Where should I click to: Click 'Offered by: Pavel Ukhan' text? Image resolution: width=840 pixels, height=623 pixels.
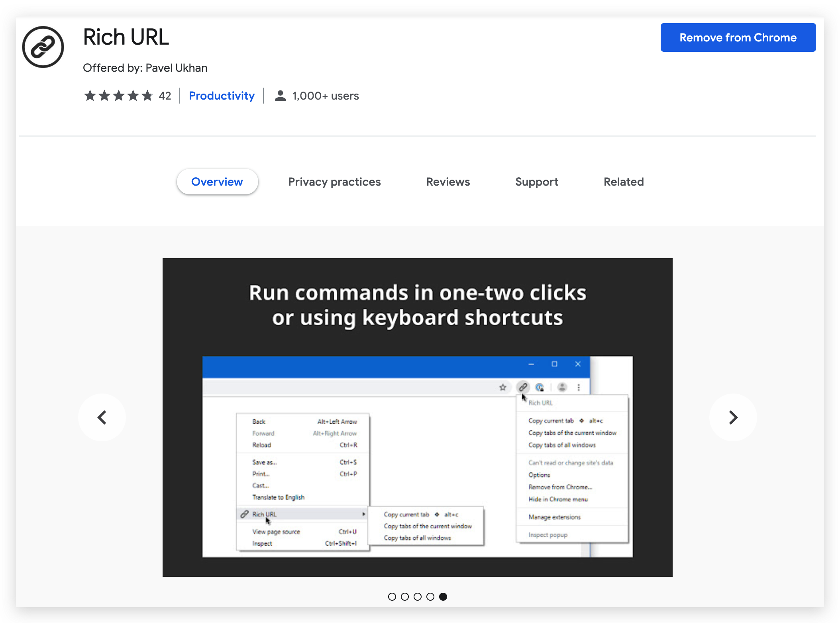145,68
